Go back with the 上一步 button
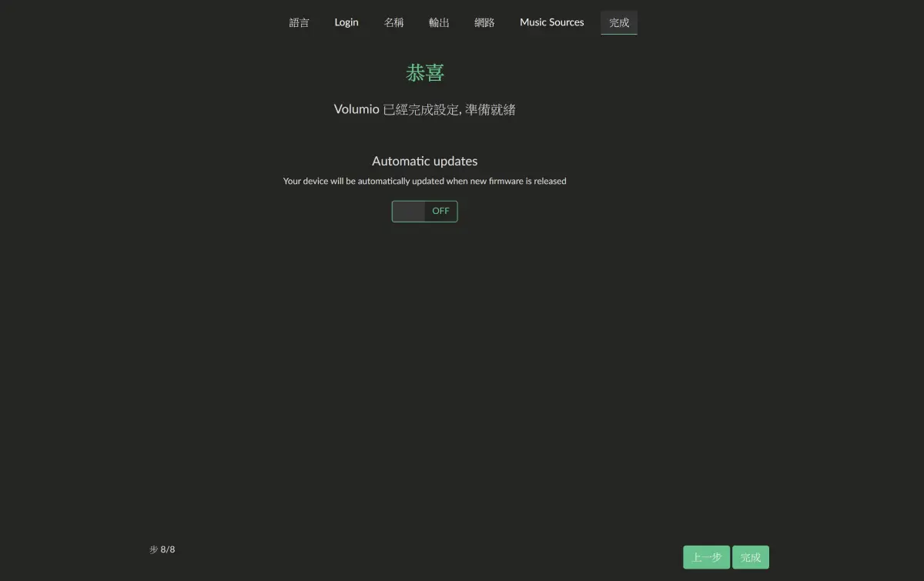The image size is (924, 581). click(x=706, y=557)
